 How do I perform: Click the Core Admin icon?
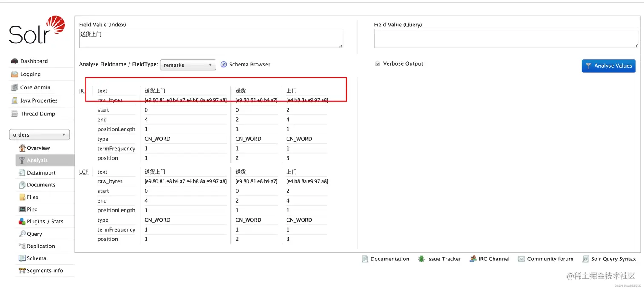tap(14, 88)
